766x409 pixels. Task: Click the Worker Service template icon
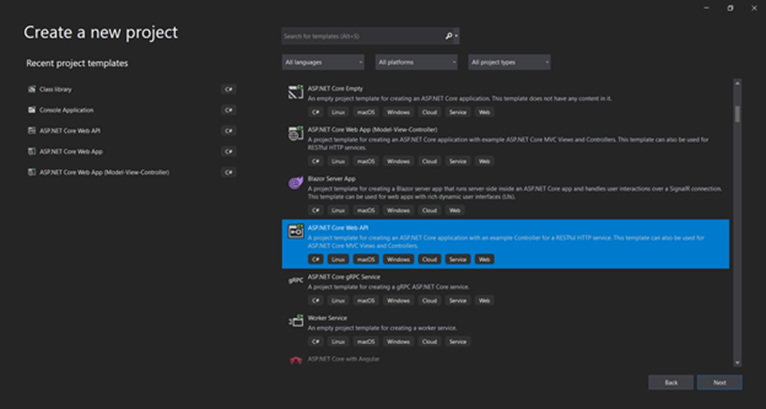pos(296,321)
